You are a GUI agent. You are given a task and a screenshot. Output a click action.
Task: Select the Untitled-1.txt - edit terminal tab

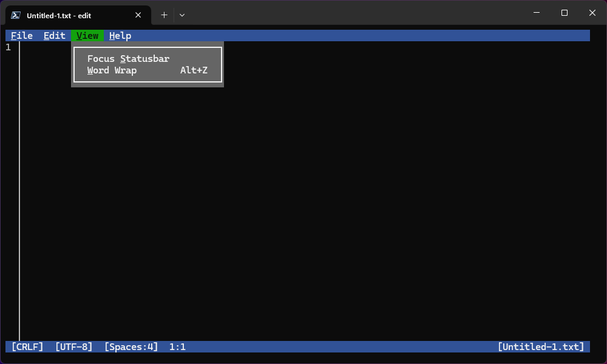click(78, 16)
